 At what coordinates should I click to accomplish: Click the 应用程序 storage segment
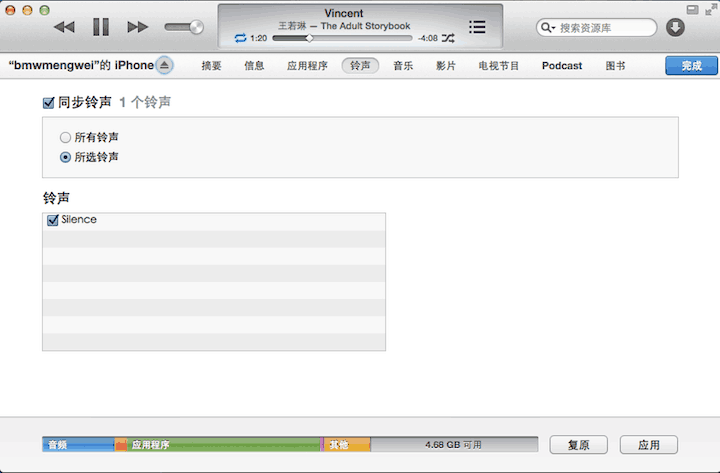click(224, 445)
